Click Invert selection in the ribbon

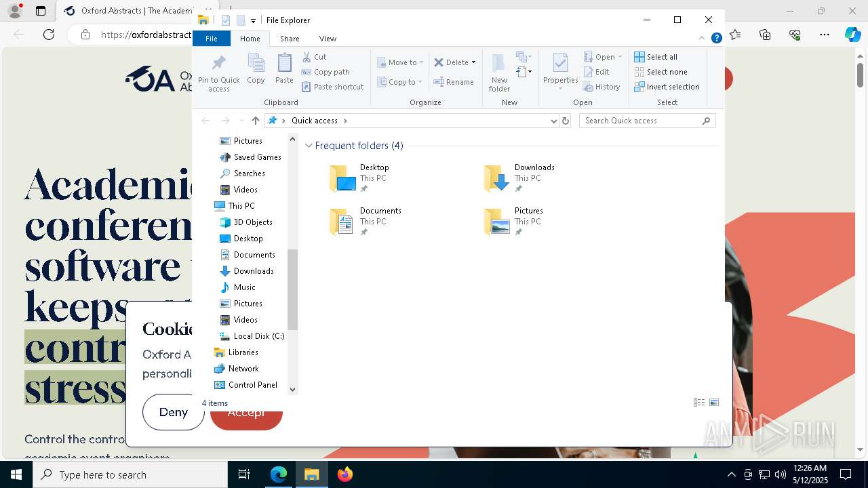(x=667, y=87)
